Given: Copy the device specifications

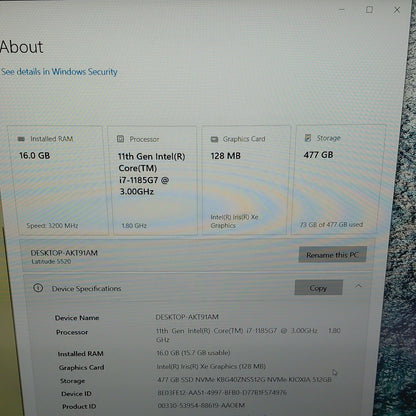Looking at the screenshot, I should [318, 287].
